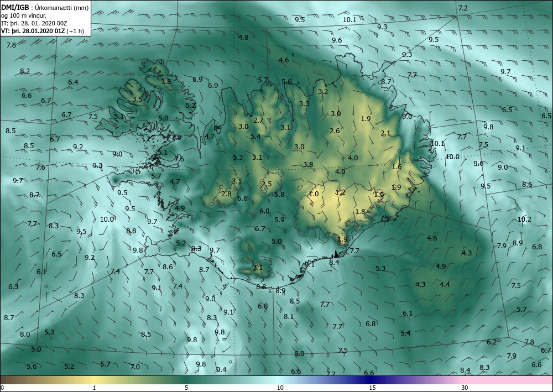
Task: Click the map value 6.4
Action: tap(73, 82)
